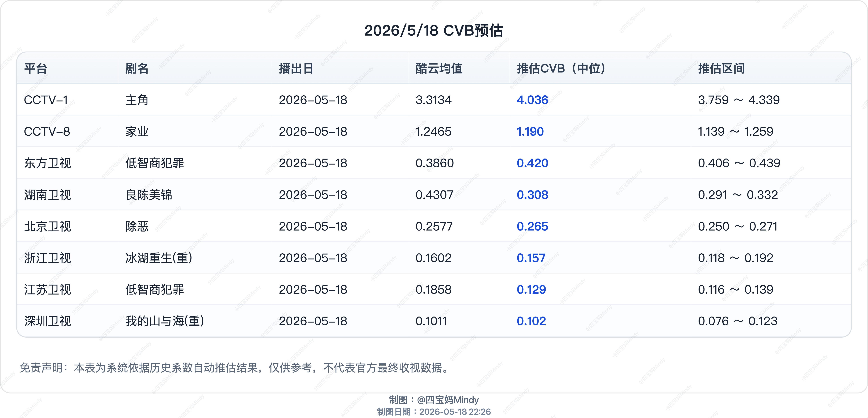Select the drama name 家业
Viewport: 868px width, 418px height.
[137, 132]
